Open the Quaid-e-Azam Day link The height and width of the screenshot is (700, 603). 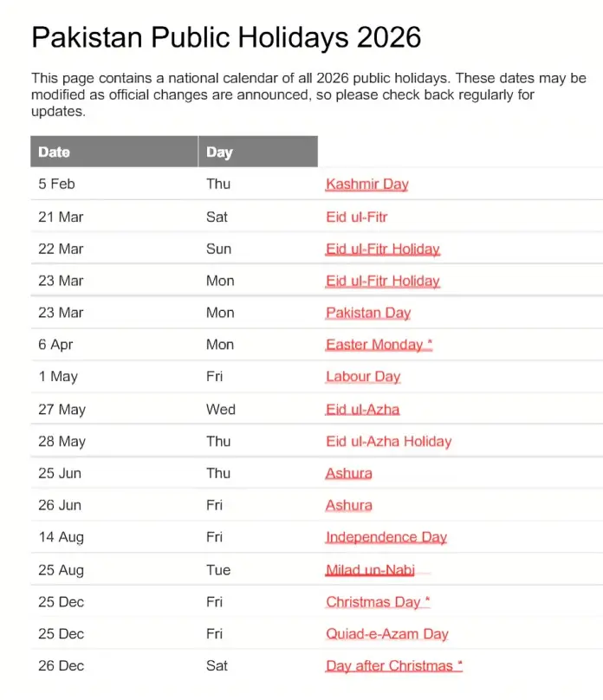click(x=386, y=634)
